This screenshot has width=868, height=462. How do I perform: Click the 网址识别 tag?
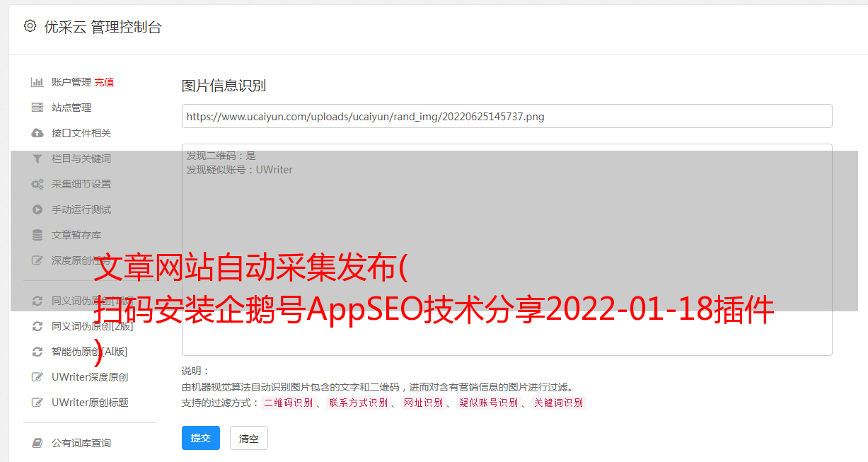(424, 403)
